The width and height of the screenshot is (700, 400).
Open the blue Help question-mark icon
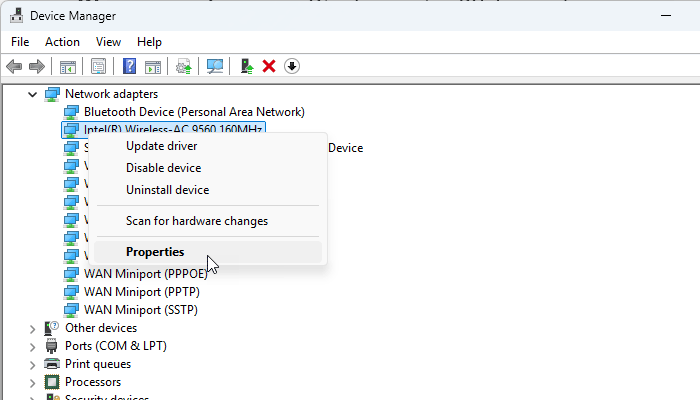(x=129, y=67)
